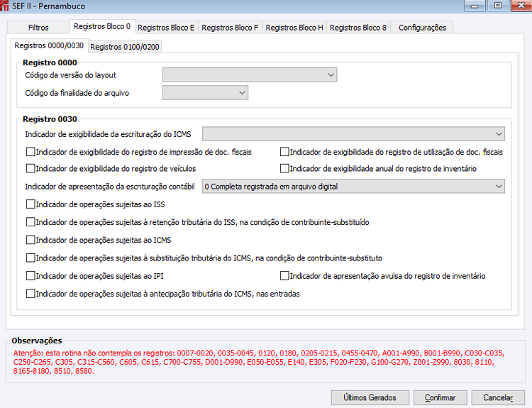Go to the Registros Bloco H tab
Screen dimensions: 532x408
point(294,28)
